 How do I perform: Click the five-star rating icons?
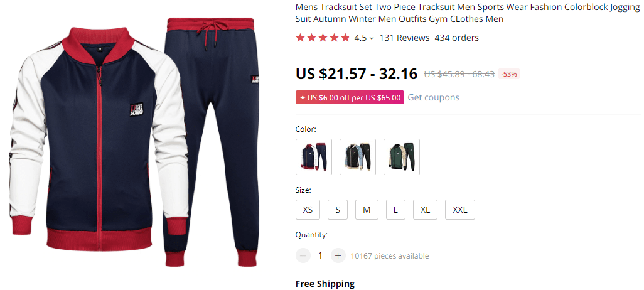coord(323,38)
